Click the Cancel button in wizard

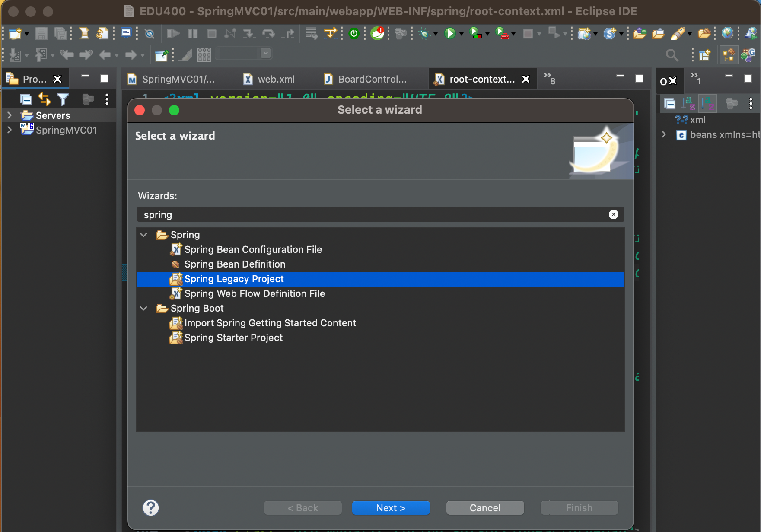[485, 508]
